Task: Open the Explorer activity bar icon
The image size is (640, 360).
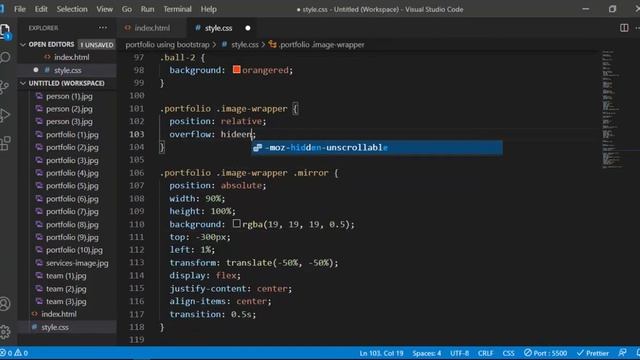Action: (x=5, y=31)
